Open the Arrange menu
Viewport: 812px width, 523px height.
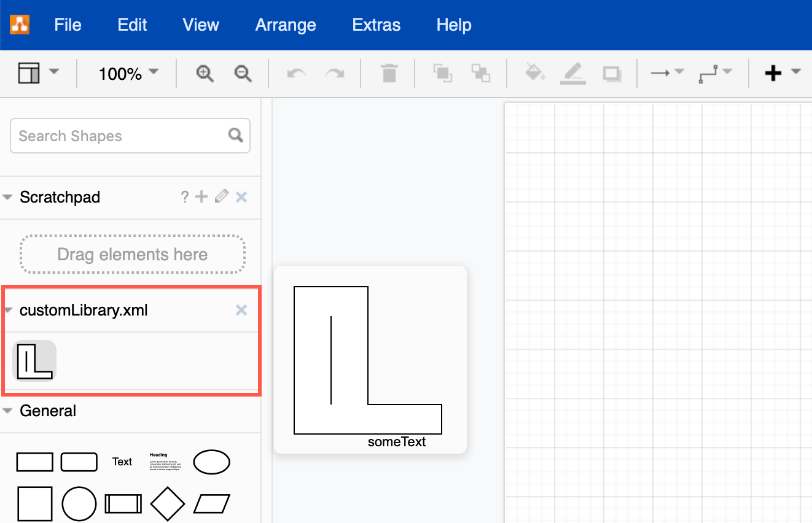pyautogui.click(x=285, y=25)
